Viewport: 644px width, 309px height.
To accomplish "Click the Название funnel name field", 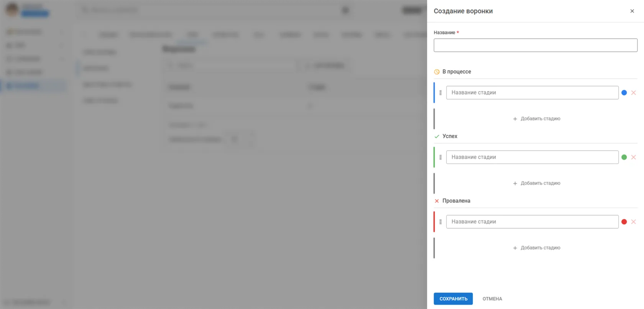I will coord(536,45).
